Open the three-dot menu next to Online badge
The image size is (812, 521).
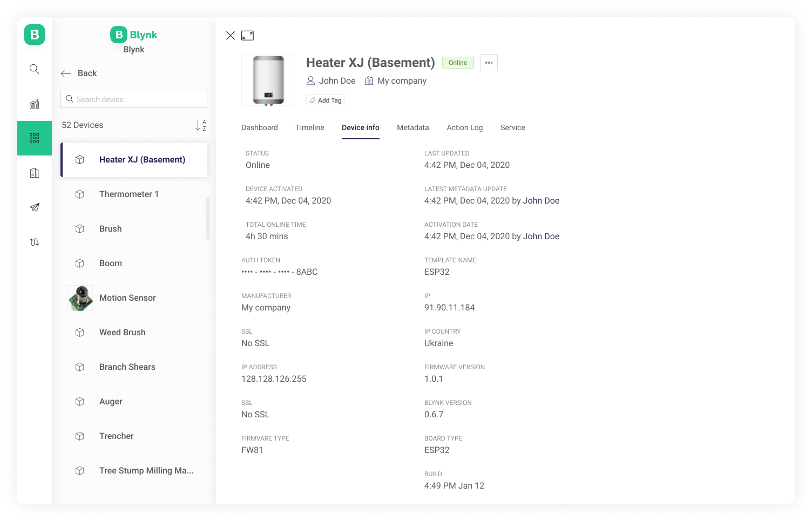489,63
